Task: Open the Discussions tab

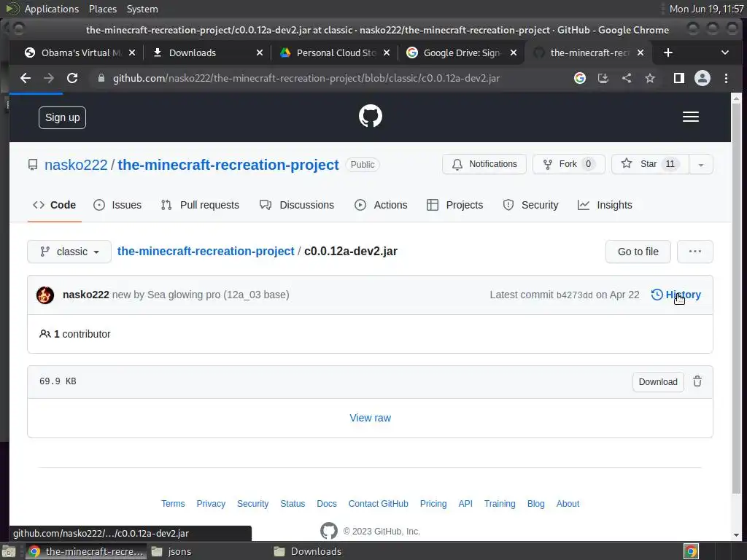Action: (x=297, y=205)
